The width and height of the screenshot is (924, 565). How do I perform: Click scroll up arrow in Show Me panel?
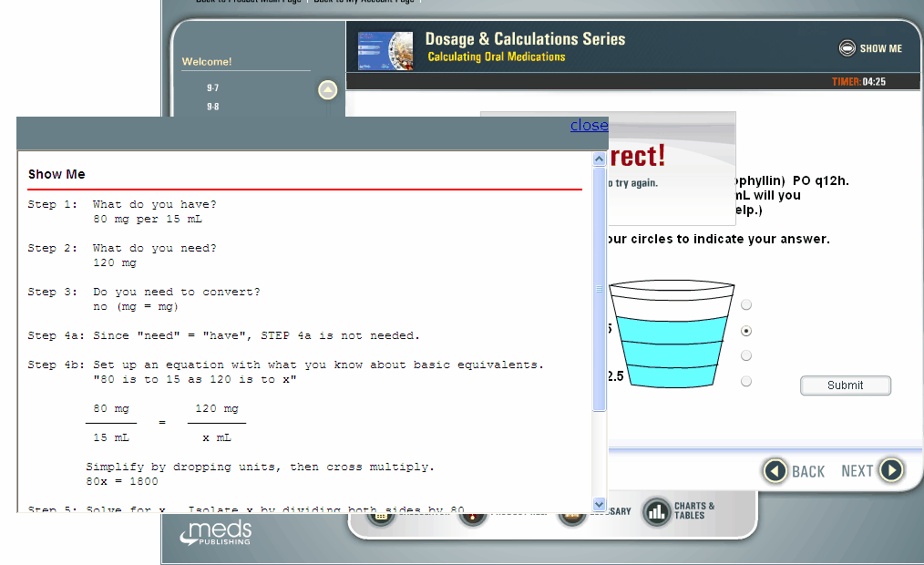pos(600,159)
